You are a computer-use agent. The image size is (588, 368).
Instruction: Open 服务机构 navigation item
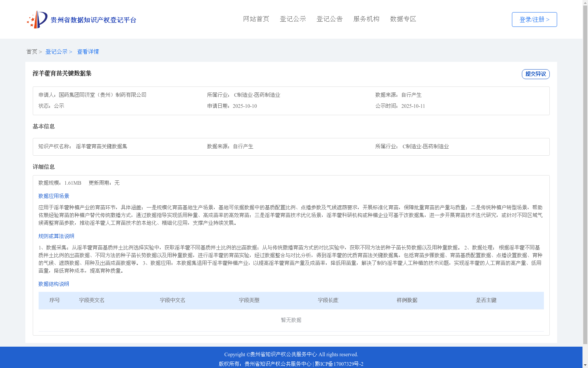coord(366,19)
